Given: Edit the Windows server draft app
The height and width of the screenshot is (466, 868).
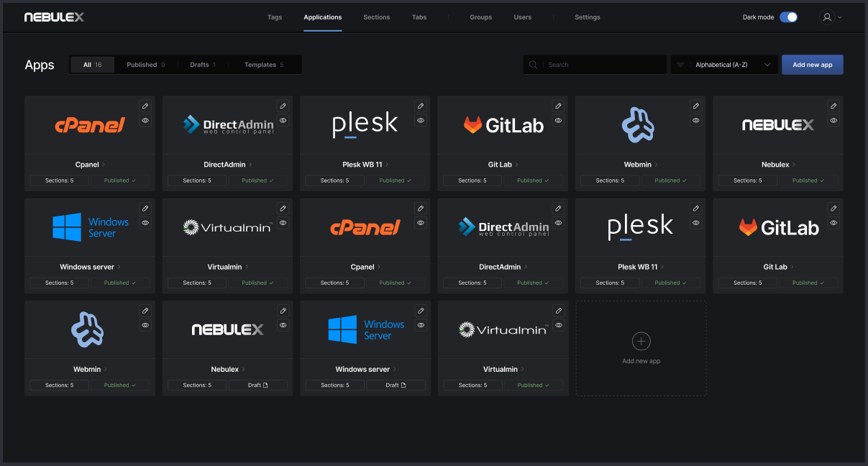Looking at the screenshot, I should click(x=421, y=310).
